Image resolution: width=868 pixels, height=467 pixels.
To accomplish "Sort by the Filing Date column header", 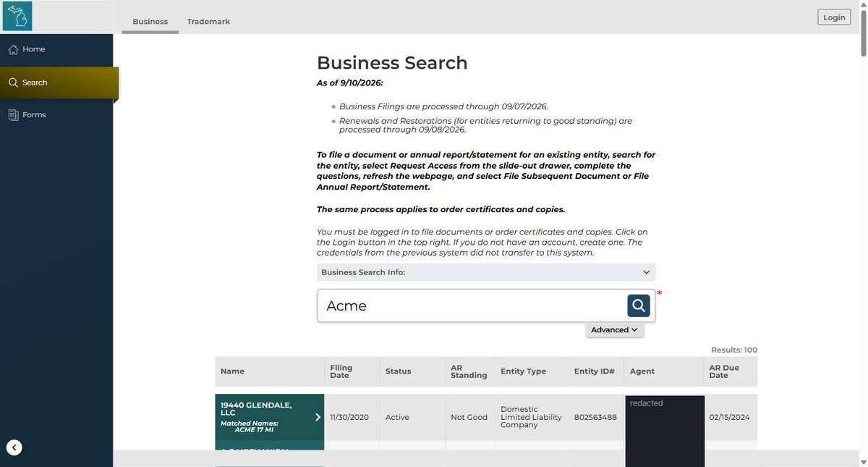I will [x=352, y=371].
